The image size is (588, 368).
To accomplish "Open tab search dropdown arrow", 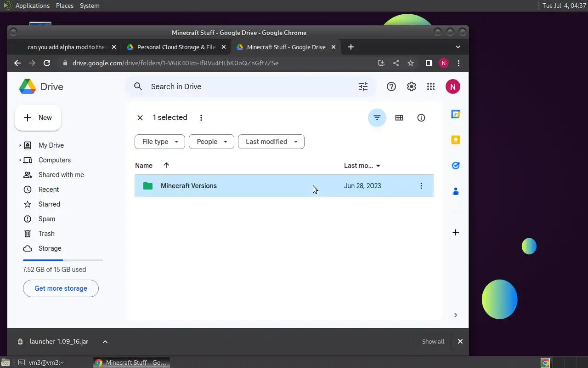I will [458, 47].
